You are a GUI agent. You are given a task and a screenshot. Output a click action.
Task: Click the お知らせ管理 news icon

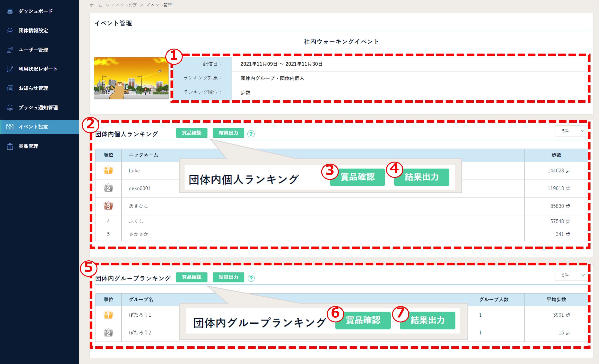pyautogui.click(x=10, y=88)
